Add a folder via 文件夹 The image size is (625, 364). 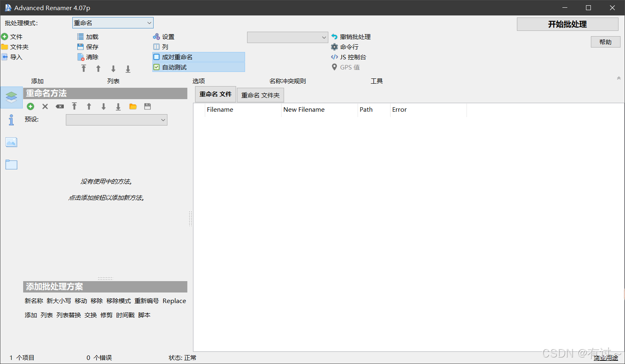click(x=4, y=47)
